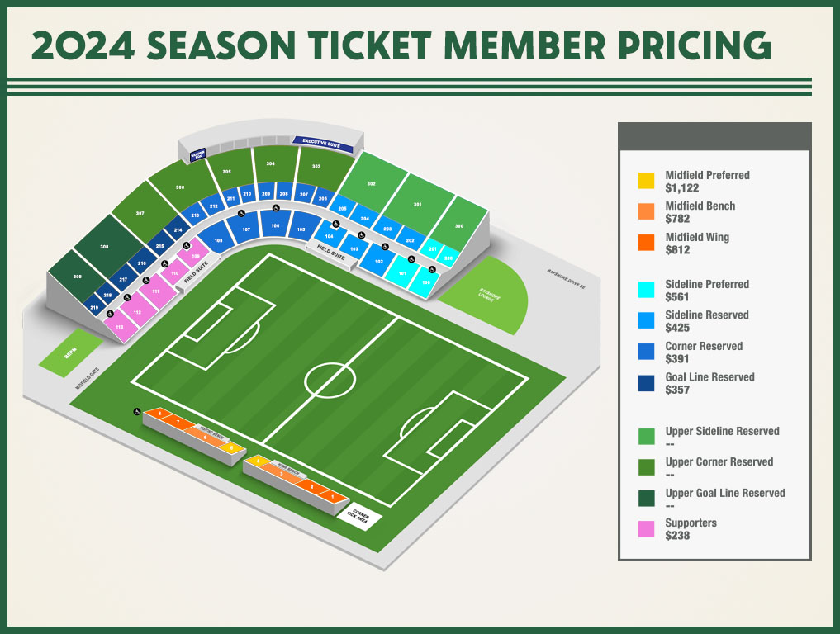Select section 302 in upper sideline

click(371, 183)
